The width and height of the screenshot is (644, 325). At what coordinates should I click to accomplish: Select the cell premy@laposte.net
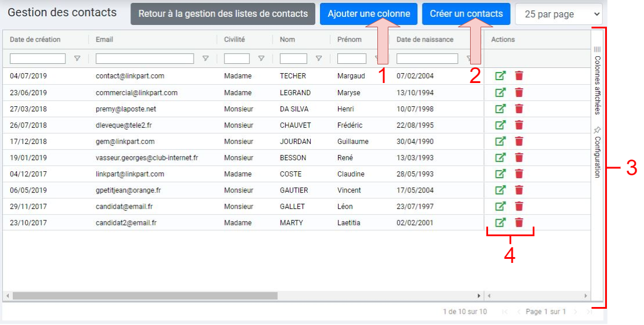126,109
